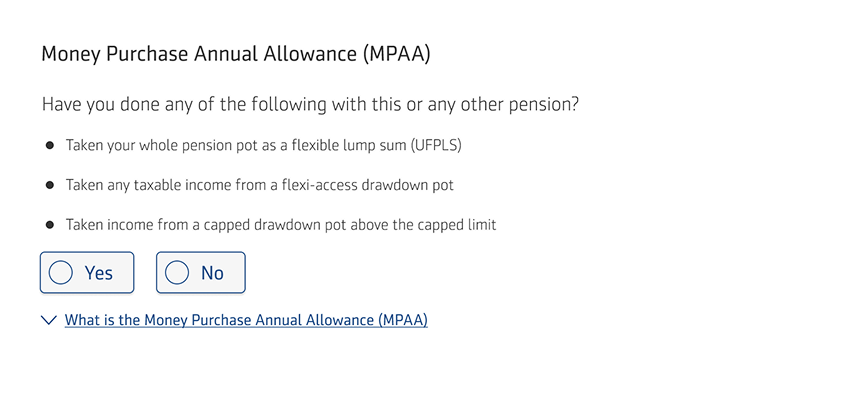Click the third bullet point dot

pos(50,225)
